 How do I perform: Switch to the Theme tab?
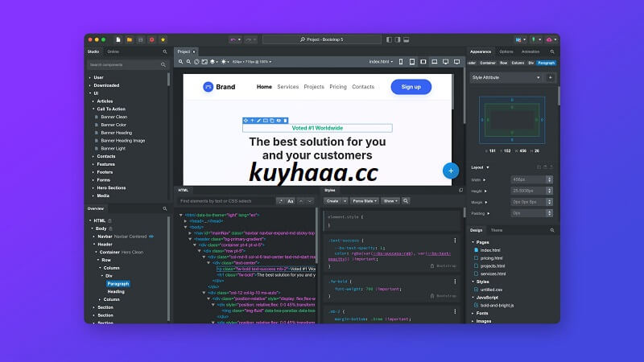tap(497, 230)
